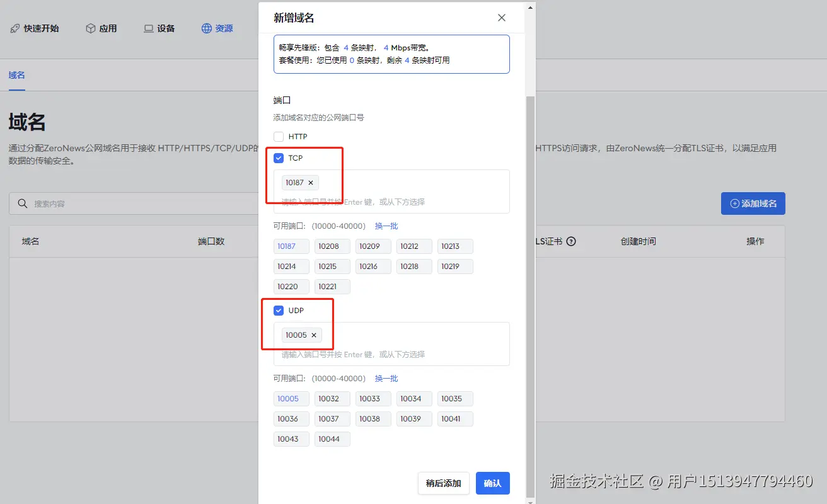Click the dialog vertical scrollbar

[x=530, y=296]
